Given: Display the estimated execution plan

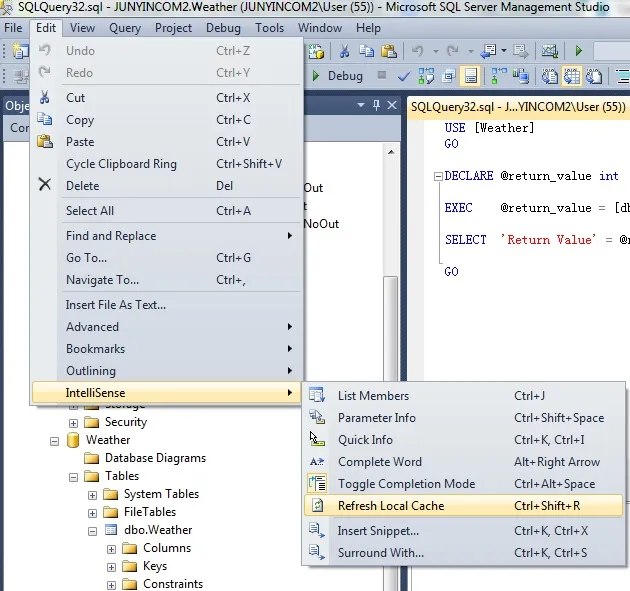Looking at the screenshot, I should (x=426, y=76).
